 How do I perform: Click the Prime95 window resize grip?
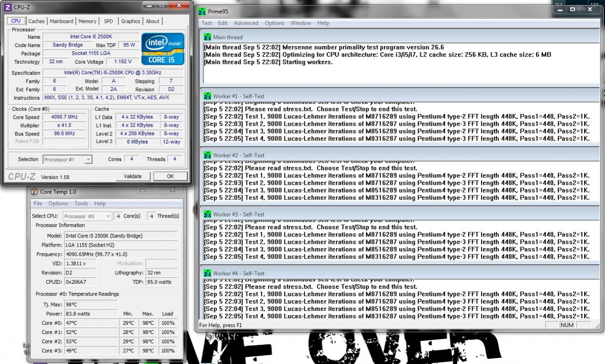click(597, 326)
